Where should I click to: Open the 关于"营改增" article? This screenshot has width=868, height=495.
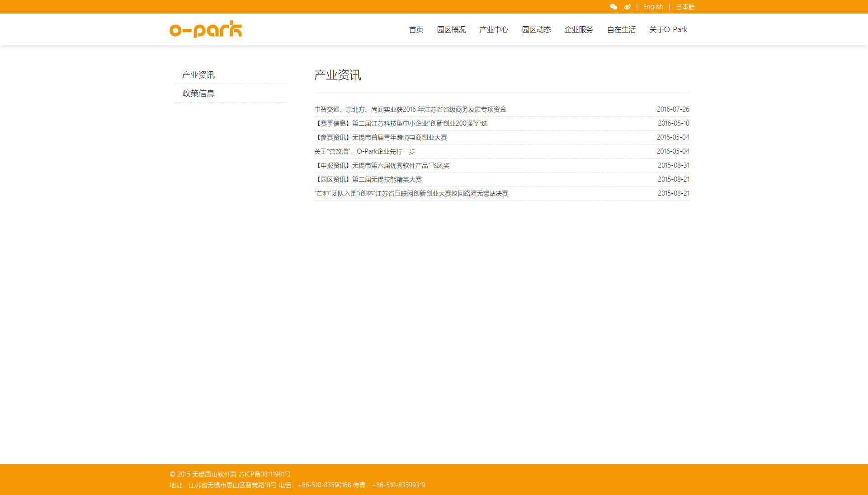coord(364,151)
